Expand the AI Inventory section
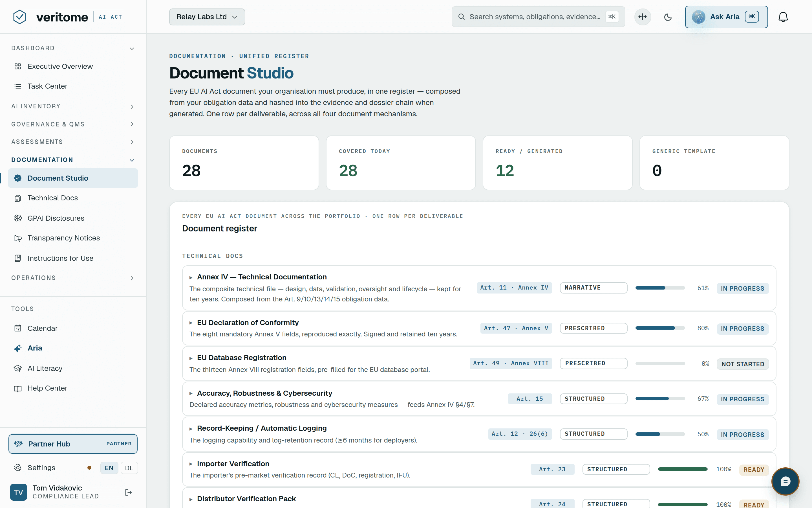812x508 pixels. point(73,106)
